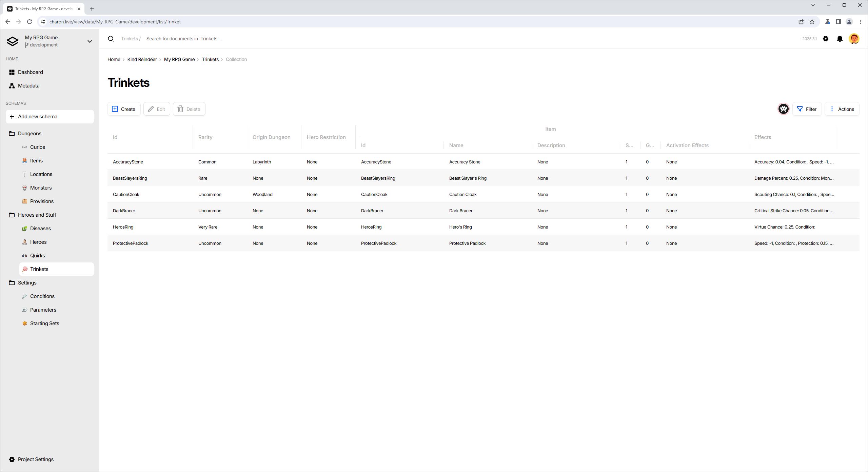Image resolution: width=868 pixels, height=472 pixels.
Task: Click the round monster mascot icon beside Filter
Action: point(783,109)
